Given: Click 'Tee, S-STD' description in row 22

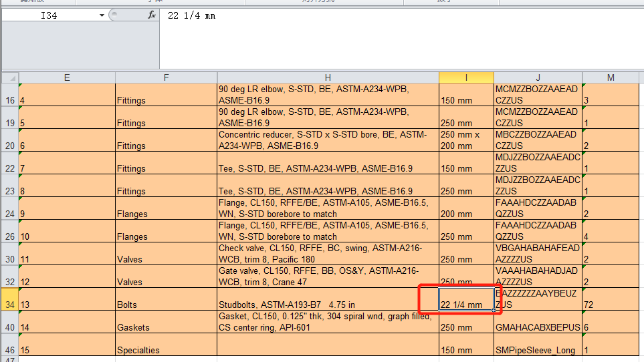Looking at the screenshot, I should (x=328, y=163).
